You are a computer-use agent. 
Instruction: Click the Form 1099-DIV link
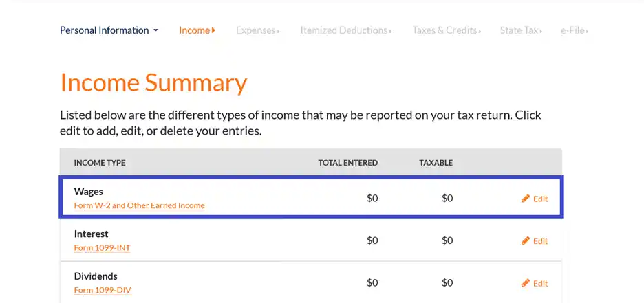coord(103,290)
